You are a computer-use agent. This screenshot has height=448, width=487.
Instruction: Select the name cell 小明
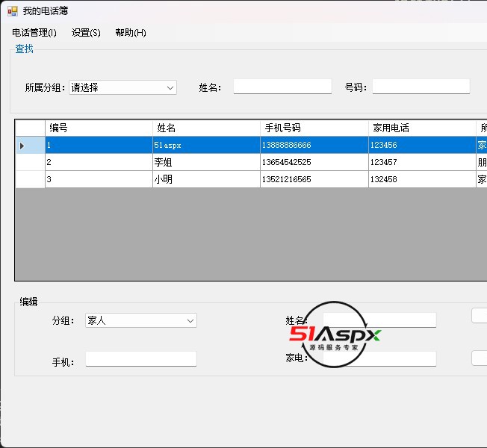click(x=206, y=179)
